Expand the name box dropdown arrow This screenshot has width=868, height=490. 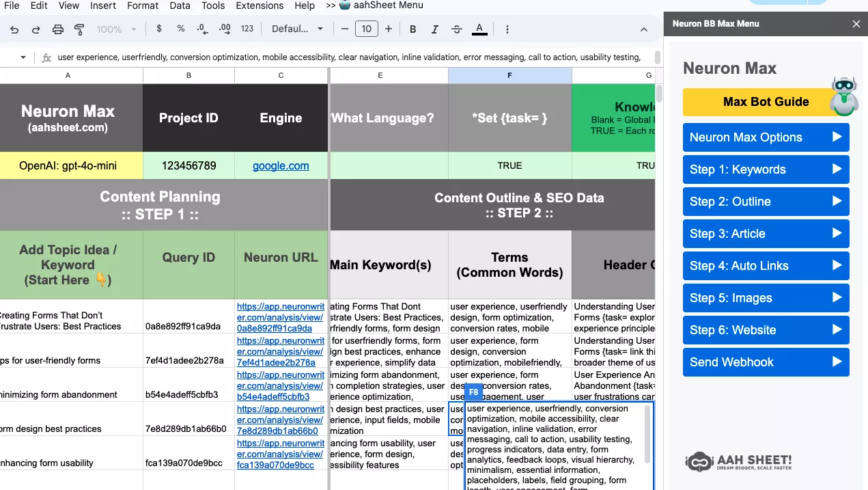(23, 57)
